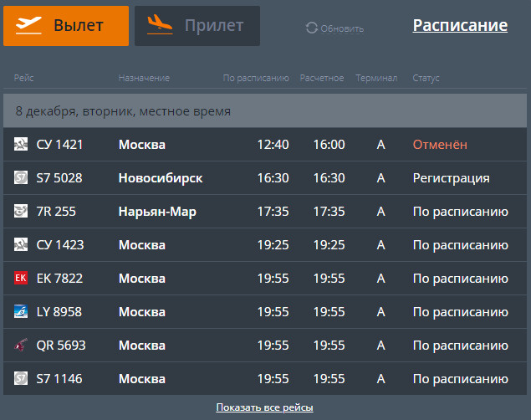Switch to the Вылет departures tab
The image size is (531, 420).
pos(66,26)
